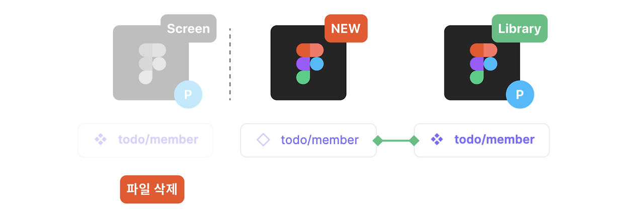Click the bold todo/member library label
The image size is (644, 218).
pyautogui.click(x=494, y=140)
